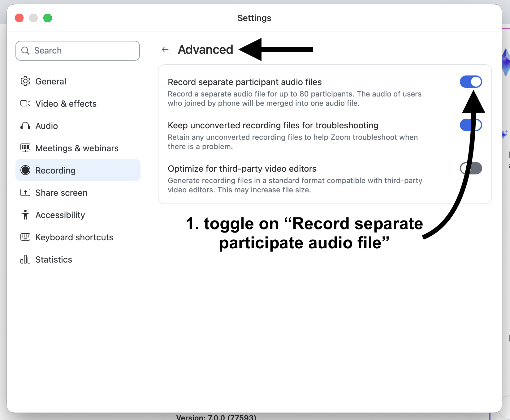Click the Settings window title
Viewport: 510px width, 420px height.
coord(254,18)
